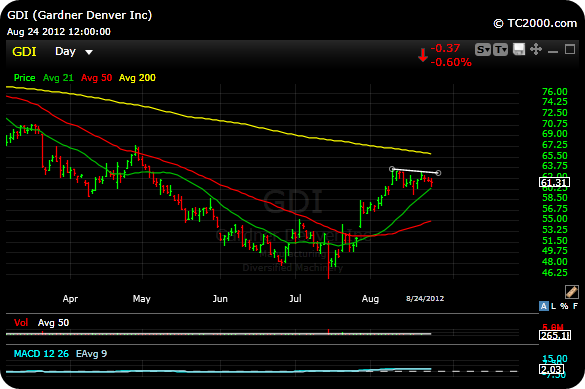Viewport: 585px width, 389px height.
Task: Open the Day timeframe dropdown
Action: coord(73,51)
